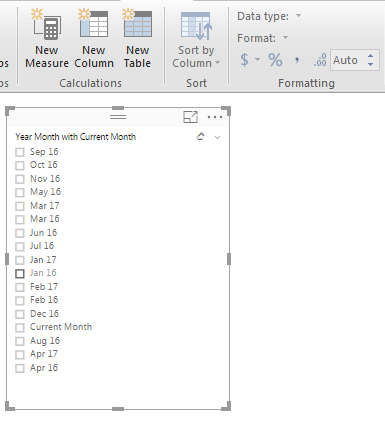Check the Mar 16 checkbox
Screen dimensions: 385x424
pyautogui.click(x=20, y=219)
